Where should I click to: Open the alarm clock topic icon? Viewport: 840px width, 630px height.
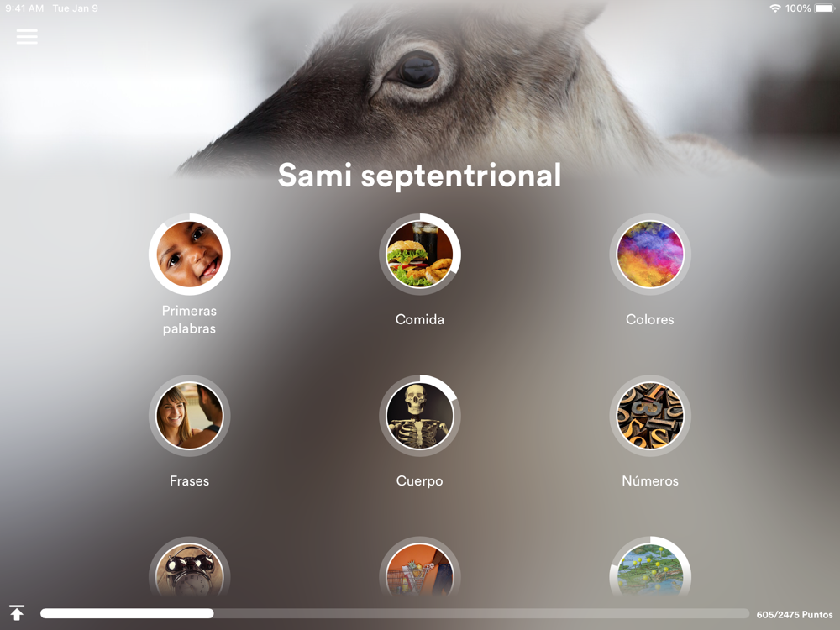(190, 567)
